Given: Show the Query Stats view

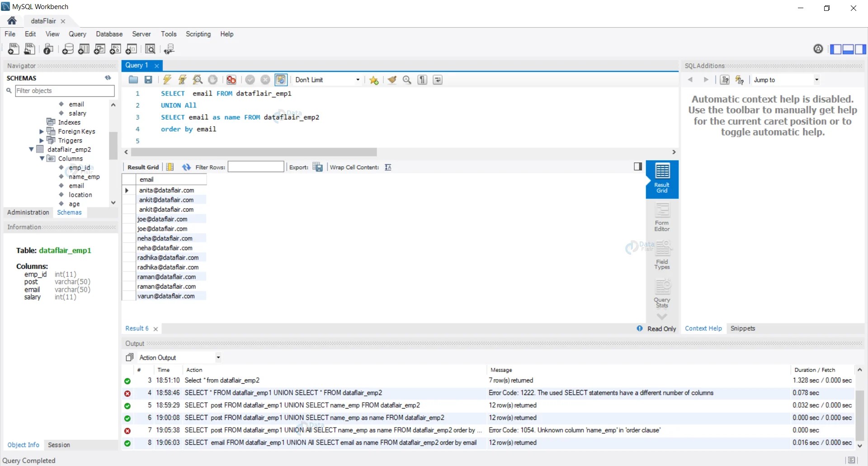Looking at the screenshot, I should click(662, 294).
